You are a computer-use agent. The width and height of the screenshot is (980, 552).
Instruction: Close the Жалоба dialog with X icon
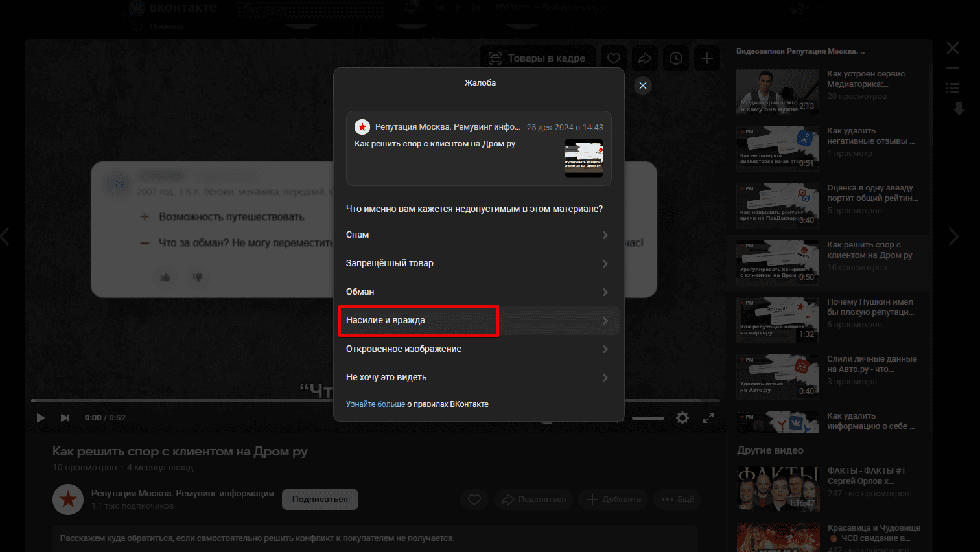[642, 86]
